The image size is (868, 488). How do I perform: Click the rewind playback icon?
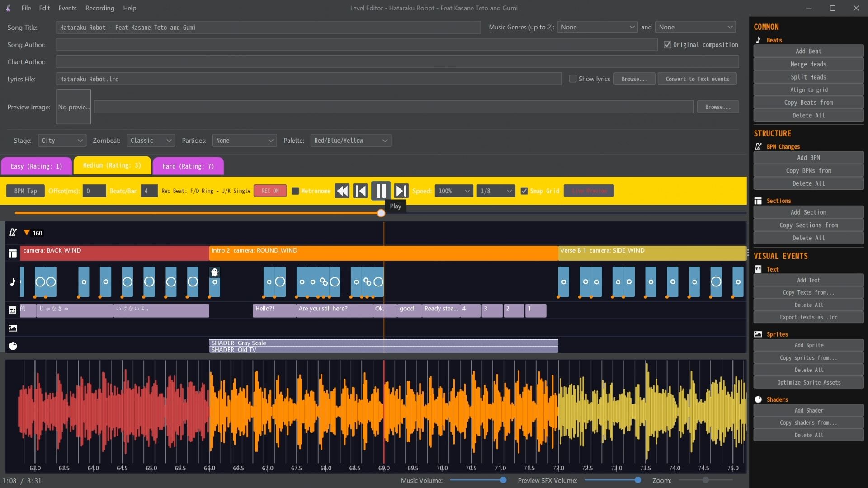(342, 191)
